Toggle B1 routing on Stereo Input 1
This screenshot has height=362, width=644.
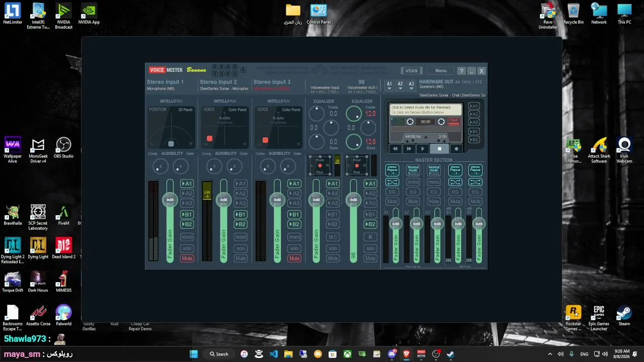coord(187,215)
